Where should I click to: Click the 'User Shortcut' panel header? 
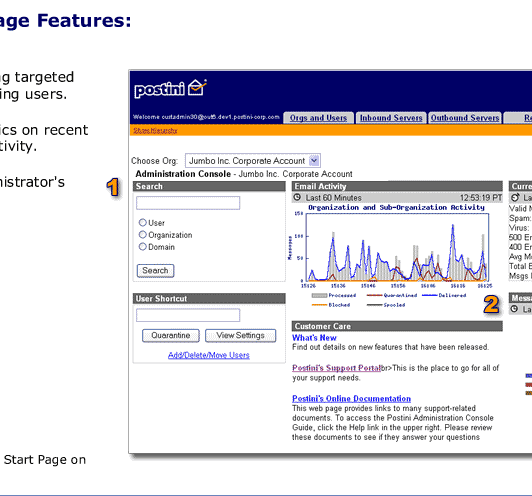click(209, 299)
